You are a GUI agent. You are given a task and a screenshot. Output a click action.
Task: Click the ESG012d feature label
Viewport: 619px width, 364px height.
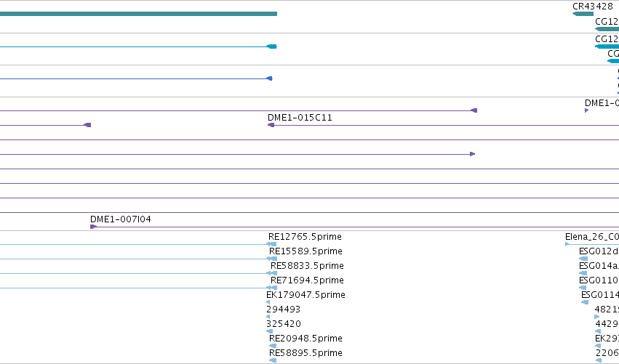(x=599, y=251)
